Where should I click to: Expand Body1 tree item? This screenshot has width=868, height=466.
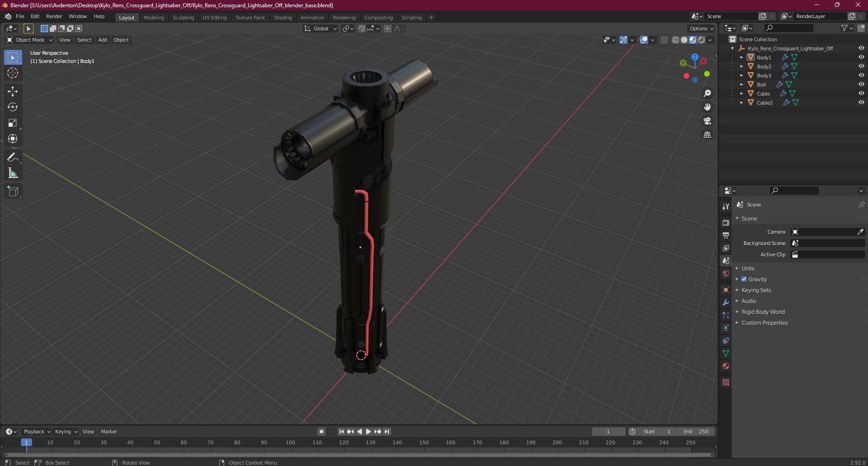741,58
